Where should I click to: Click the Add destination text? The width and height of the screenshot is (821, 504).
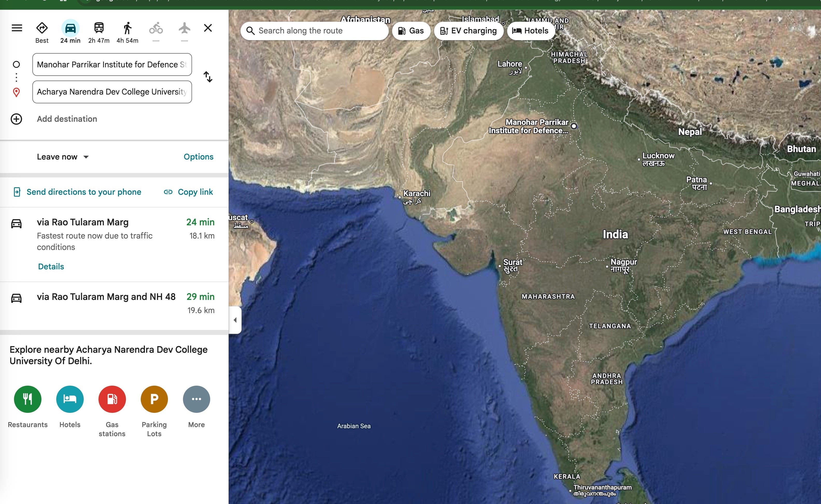tap(67, 119)
